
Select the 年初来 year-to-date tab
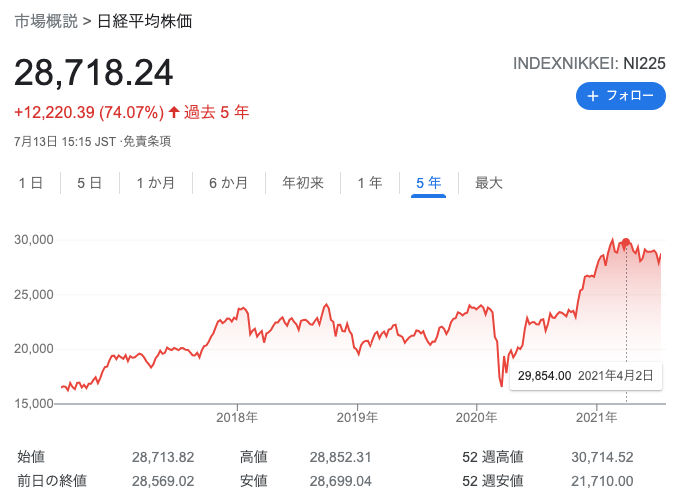point(303,183)
